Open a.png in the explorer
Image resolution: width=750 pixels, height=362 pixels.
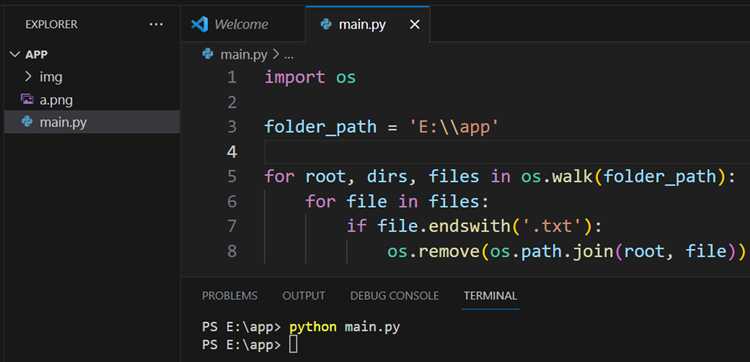tap(56, 100)
